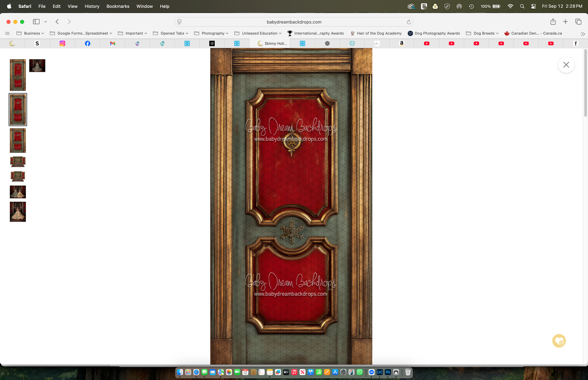Switch to the Instagram pinned tab
This screenshot has height=380, width=588.
(x=62, y=43)
